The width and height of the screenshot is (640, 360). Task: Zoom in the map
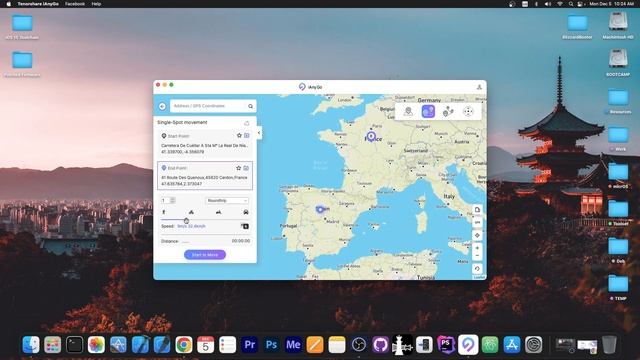pyautogui.click(x=477, y=248)
